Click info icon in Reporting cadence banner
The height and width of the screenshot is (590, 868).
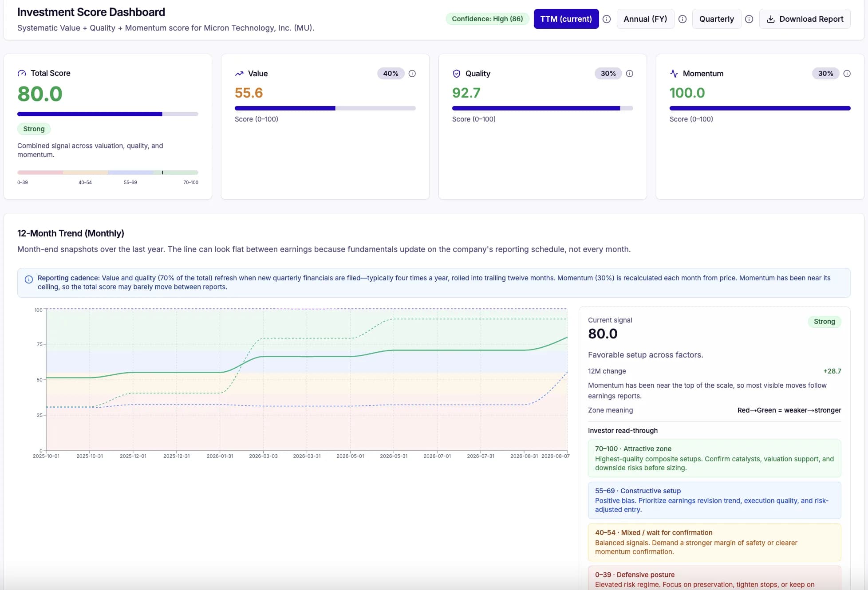(x=29, y=279)
